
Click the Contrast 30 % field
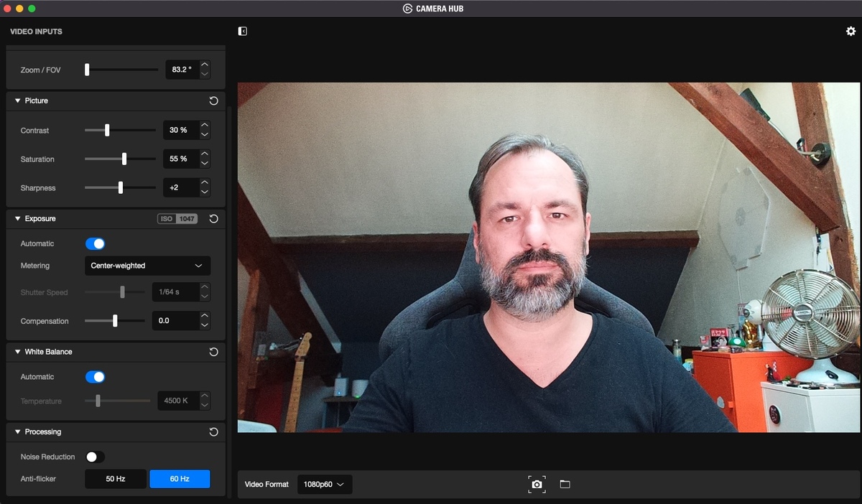pos(181,130)
